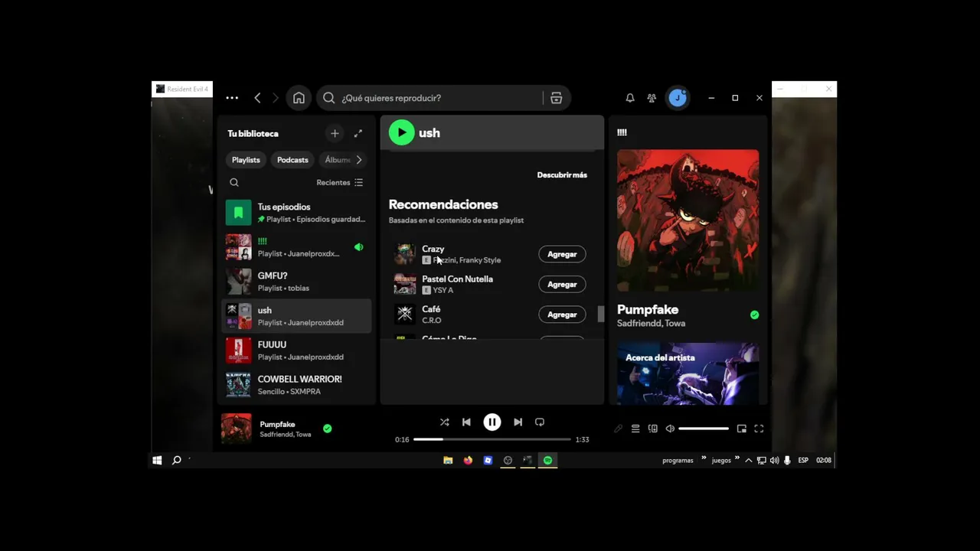Open the Friend Activity icon
This screenshot has height=551, width=980.
point(652,98)
